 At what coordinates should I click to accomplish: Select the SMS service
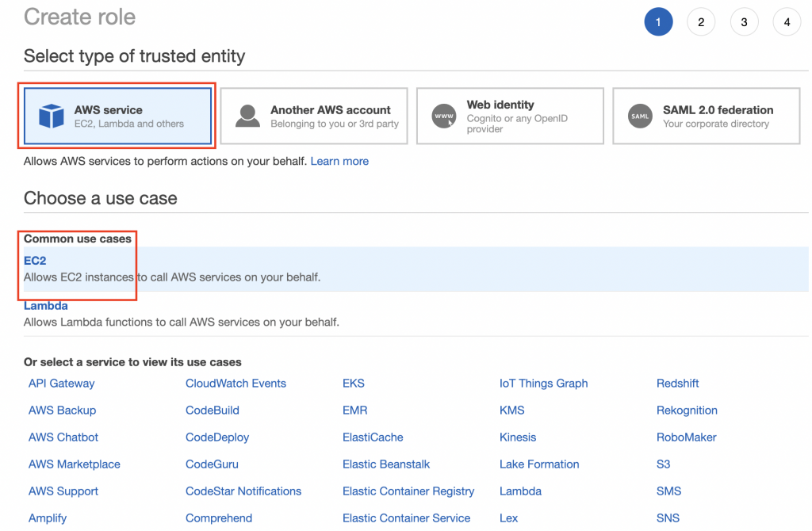(669, 491)
